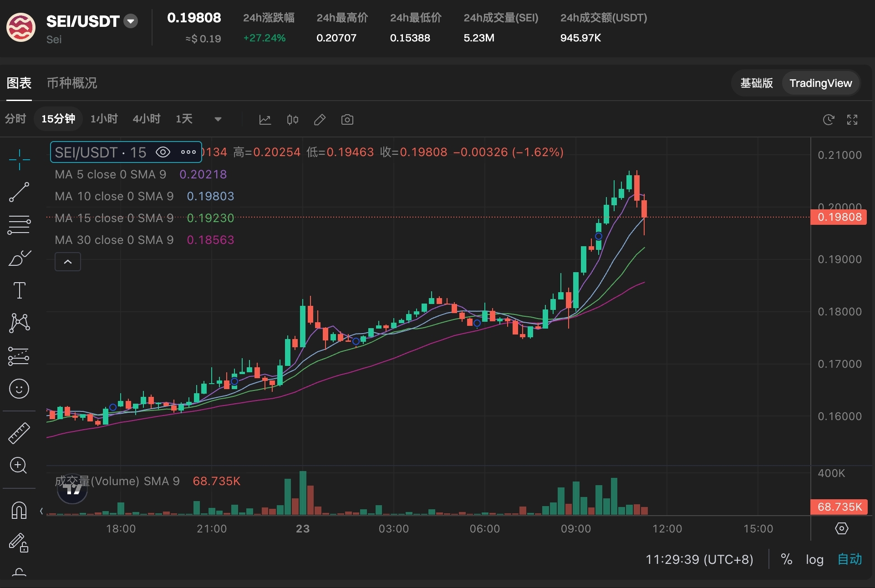Collapse the indicator legend chevron
Image resolution: width=875 pixels, height=588 pixels.
[x=68, y=262]
